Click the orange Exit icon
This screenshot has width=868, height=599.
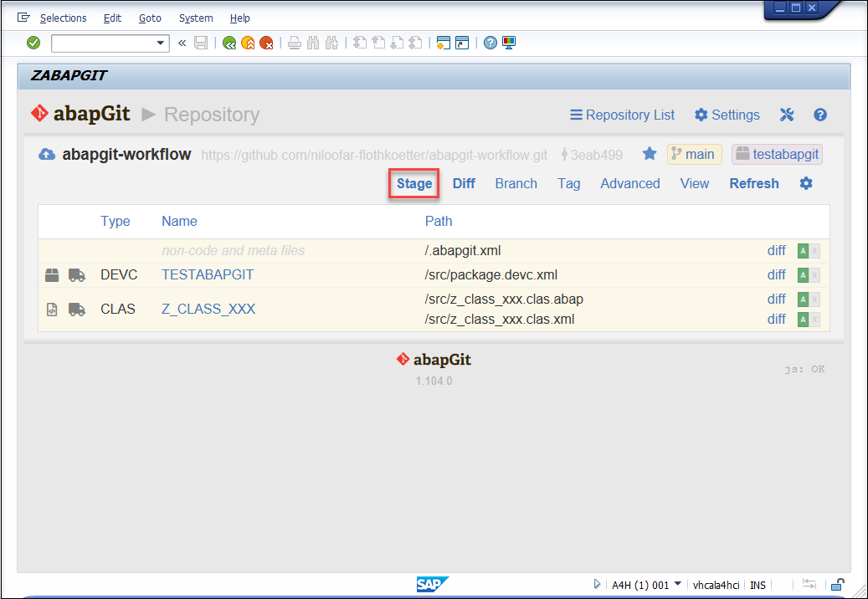248,43
